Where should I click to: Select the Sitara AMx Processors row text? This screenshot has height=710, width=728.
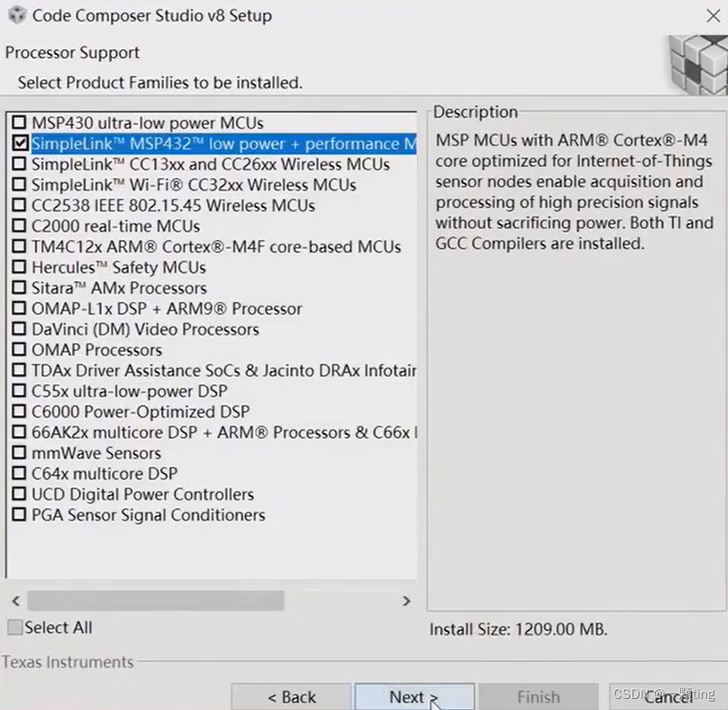coord(119,288)
